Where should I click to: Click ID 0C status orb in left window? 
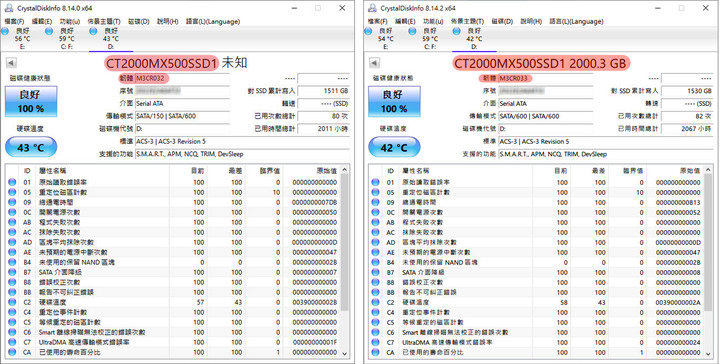(12, 213)
